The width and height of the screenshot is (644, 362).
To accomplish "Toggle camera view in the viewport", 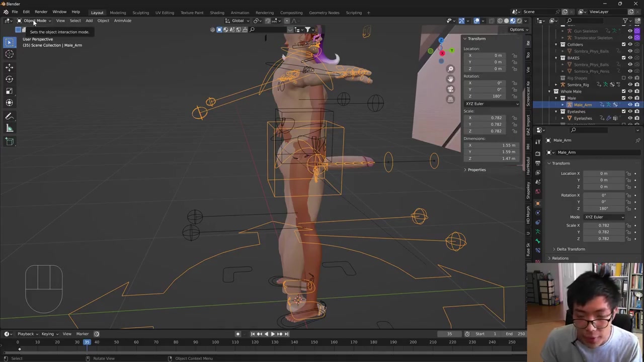I will pyautogui.click(x=450, y=89).
